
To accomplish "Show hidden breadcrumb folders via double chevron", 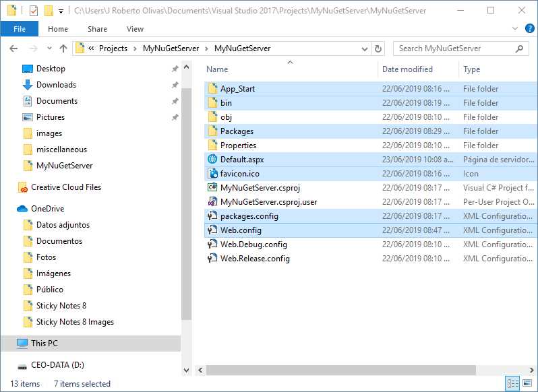I will 91,48.
